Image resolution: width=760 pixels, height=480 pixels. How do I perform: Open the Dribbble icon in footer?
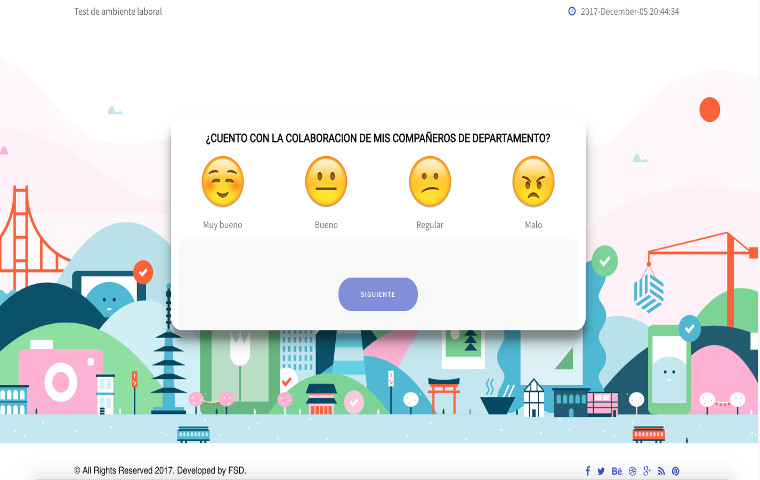[x=632, y=471]
